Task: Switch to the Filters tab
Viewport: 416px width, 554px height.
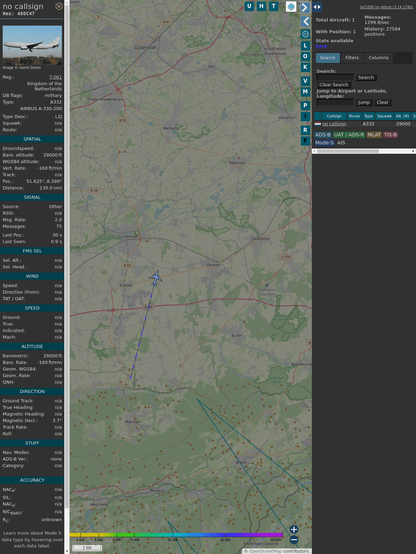Action: pos(352,58)
